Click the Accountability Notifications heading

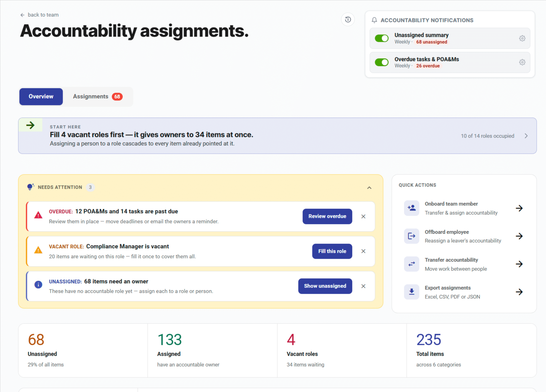pyautogui.click(x=427, y=20)
